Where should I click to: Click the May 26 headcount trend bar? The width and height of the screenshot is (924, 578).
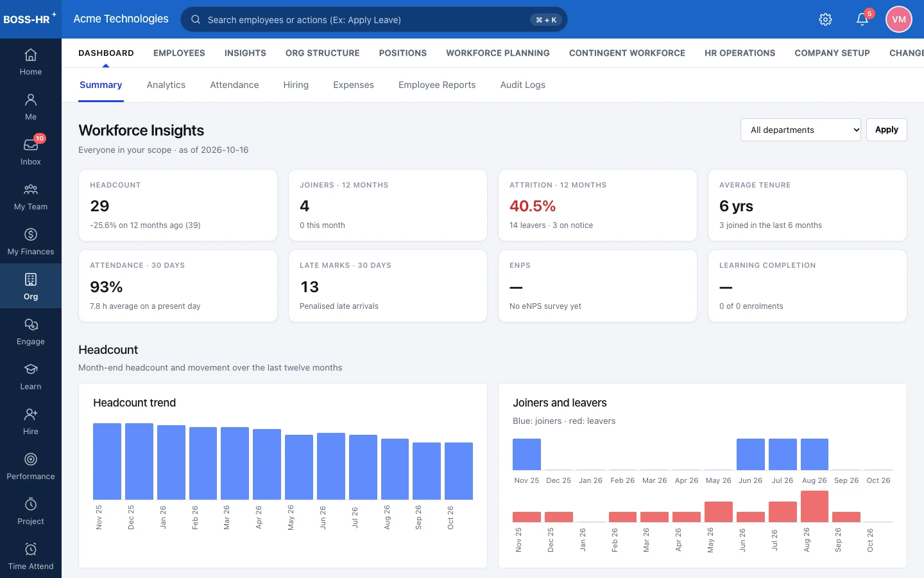pos(299,467)
